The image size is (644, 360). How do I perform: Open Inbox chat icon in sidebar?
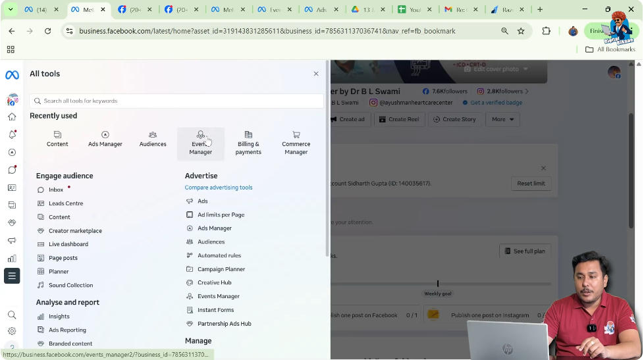[12, 170]
